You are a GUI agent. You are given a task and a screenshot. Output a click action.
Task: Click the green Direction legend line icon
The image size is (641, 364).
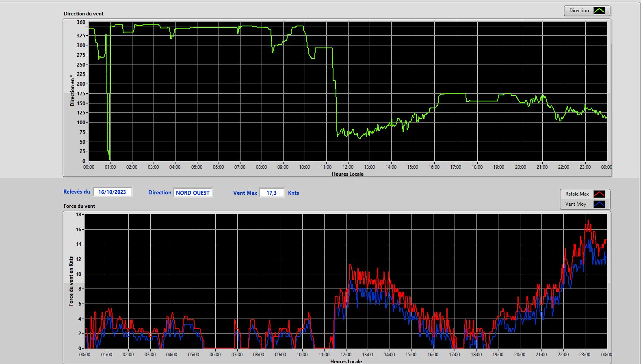click(599, 11)
